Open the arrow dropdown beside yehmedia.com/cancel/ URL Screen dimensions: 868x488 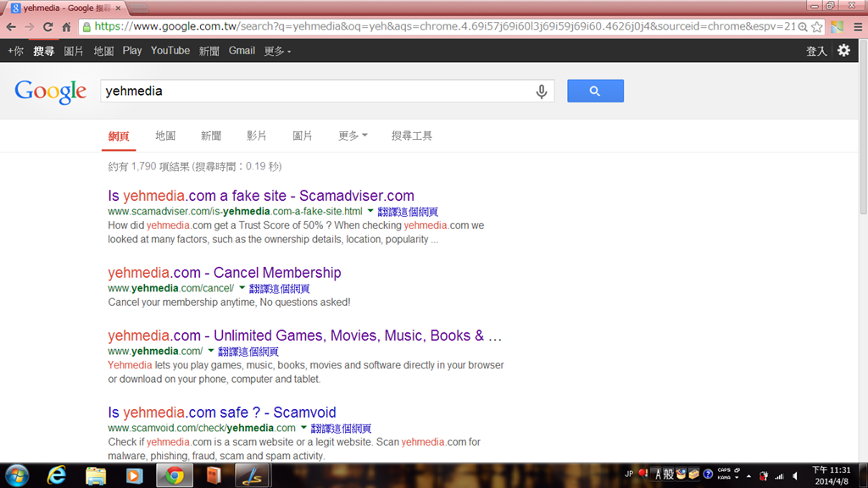point(242,288)
